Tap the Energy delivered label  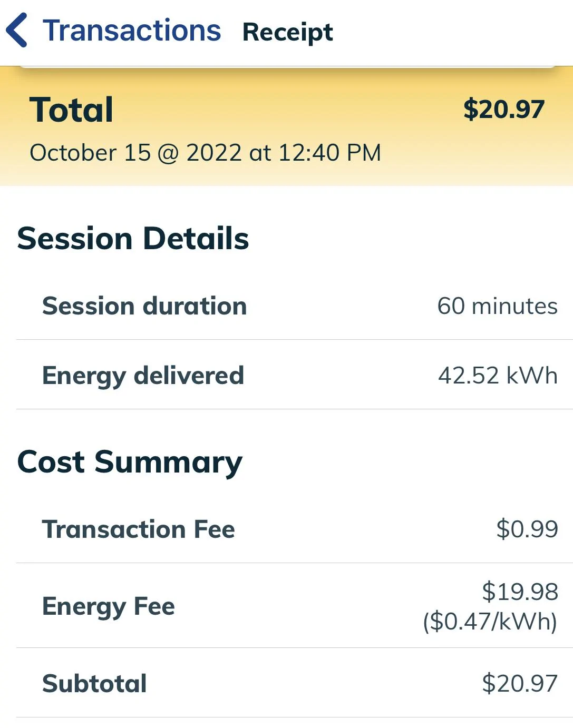(143, 376)
